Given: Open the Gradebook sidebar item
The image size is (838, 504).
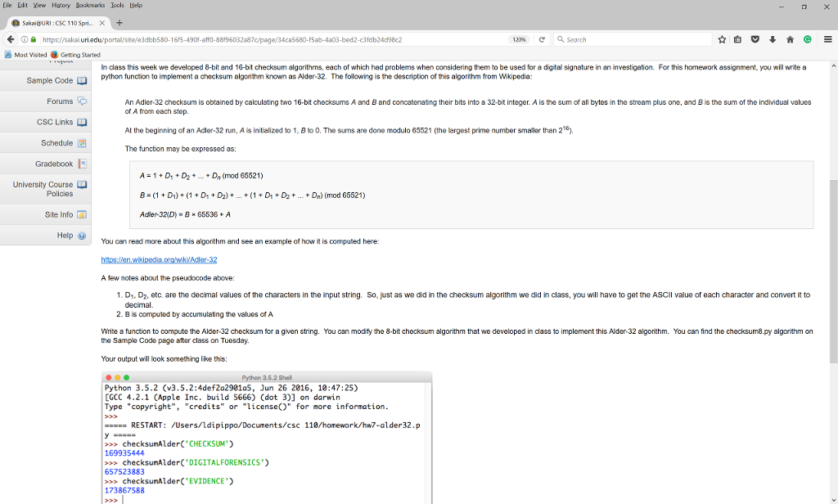Looking at the screenshot, I should pos(54,164).
